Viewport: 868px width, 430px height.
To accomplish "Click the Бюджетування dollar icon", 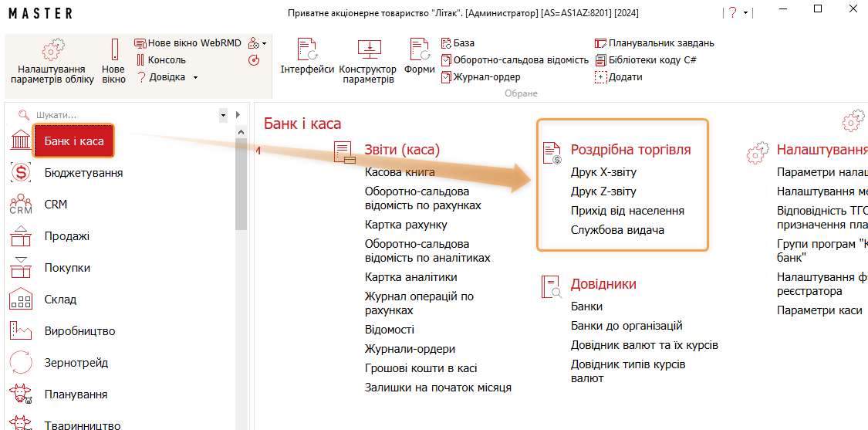I will click(x=21, y=173).
